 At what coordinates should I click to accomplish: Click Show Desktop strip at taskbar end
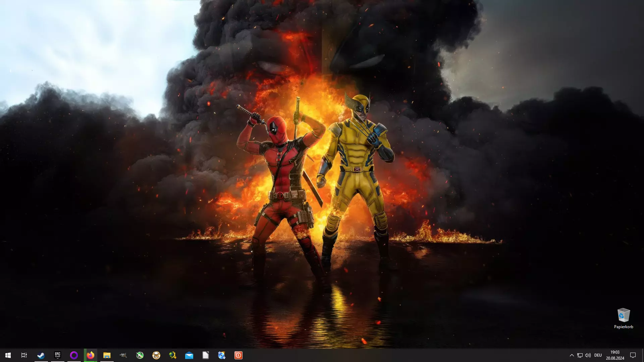(x=643, y=355)
